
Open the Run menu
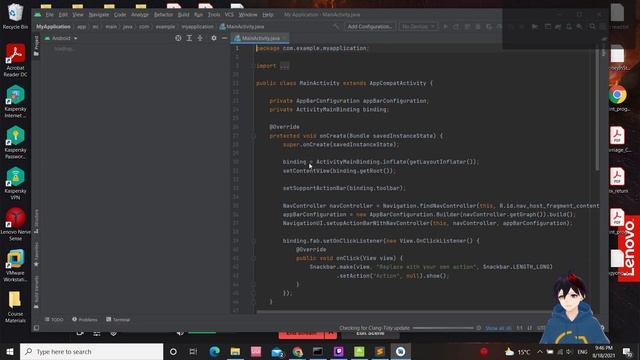coord(198,15)
